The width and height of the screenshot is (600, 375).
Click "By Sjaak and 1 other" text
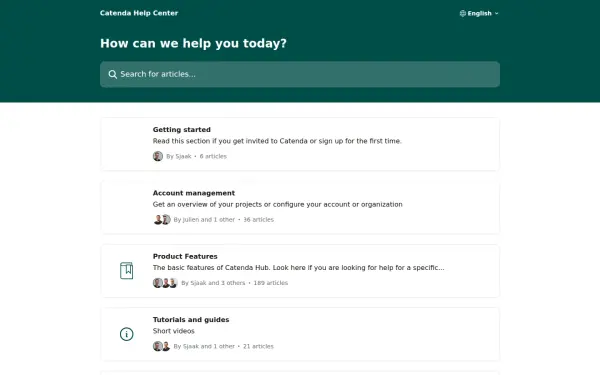pos(204,346)
